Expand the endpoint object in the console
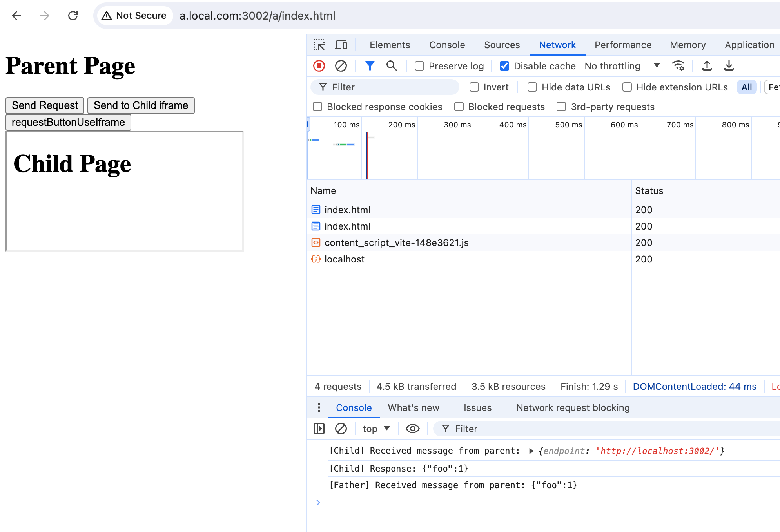This screenshot has height=532, width=780. click(531, 451)
